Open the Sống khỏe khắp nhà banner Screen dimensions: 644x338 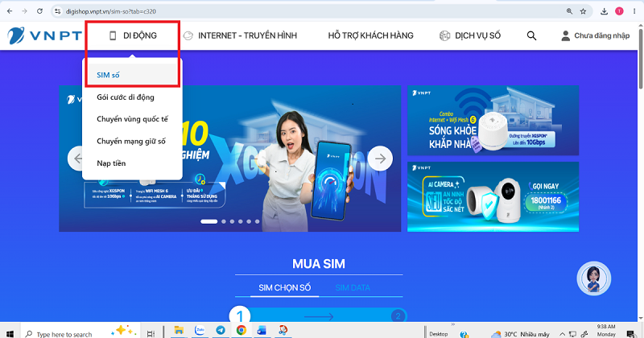pyautogui.click(x=493, y=121)
